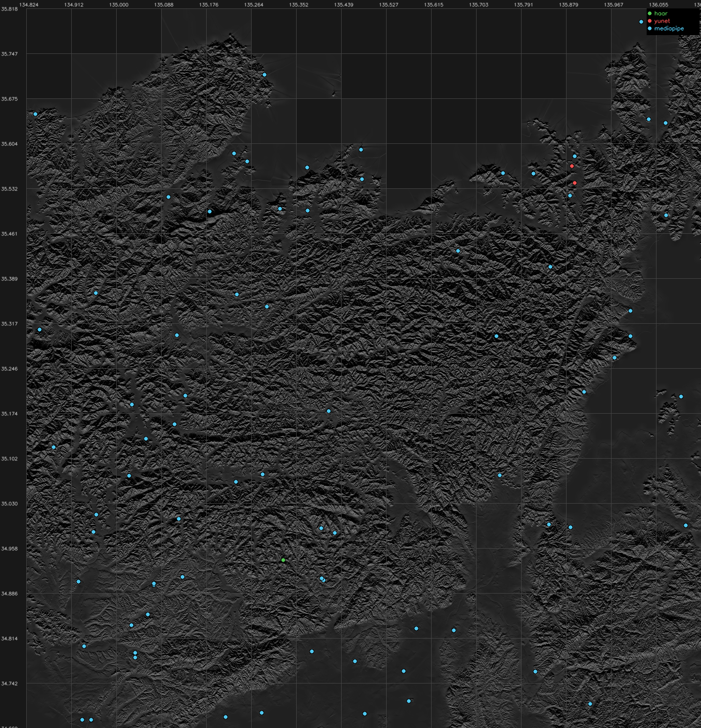Click the 135.527 longitude tick label
This screenshot has height=728, width=701.
[x=388, y=5]
